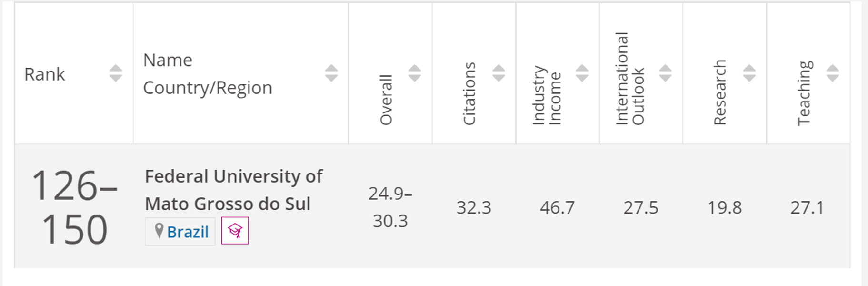Open Federal University of Mato Grosso do Sul

[233, 190]
